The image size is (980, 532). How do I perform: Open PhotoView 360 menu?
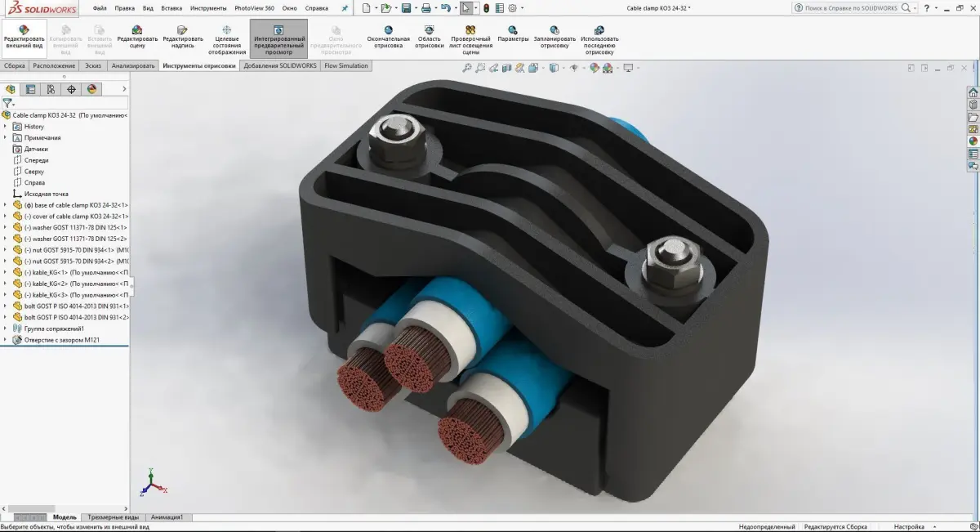tap(255, 8)
